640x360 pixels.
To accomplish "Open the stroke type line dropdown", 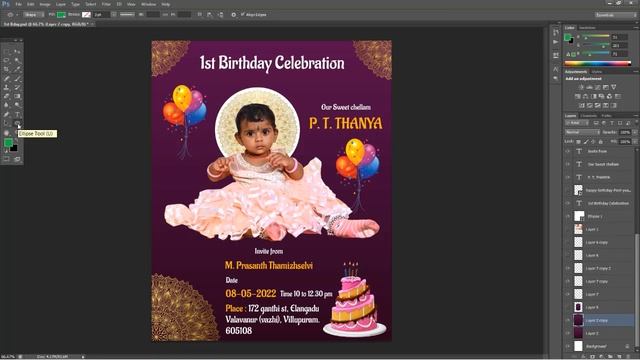I will (x=127, y=15).
